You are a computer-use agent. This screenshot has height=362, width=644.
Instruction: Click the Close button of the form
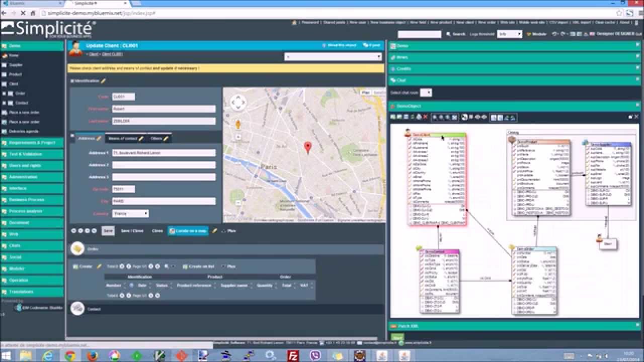pos(157,231)
